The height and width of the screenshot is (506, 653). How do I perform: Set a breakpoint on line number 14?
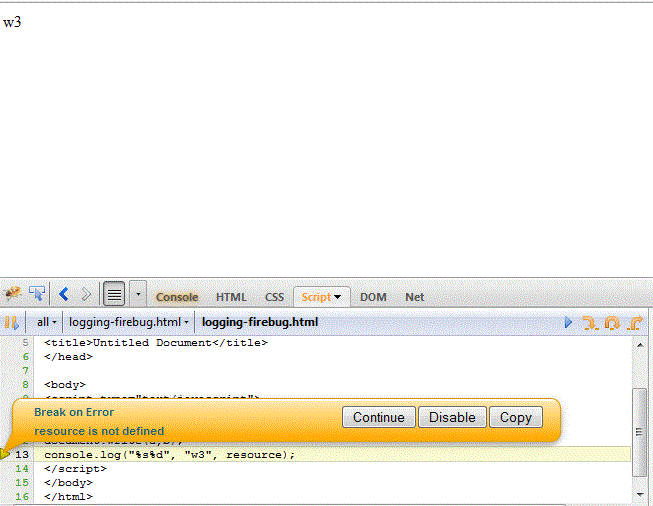coord(22,469)
